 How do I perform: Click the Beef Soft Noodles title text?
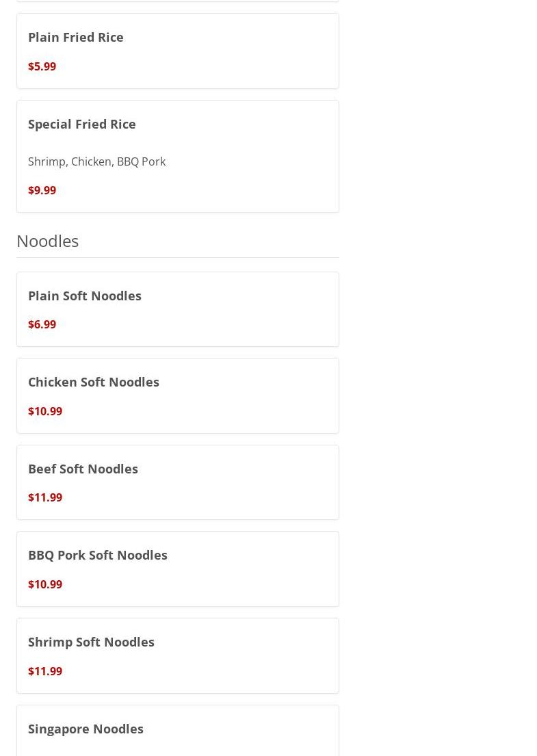click(x=83, y=469)
